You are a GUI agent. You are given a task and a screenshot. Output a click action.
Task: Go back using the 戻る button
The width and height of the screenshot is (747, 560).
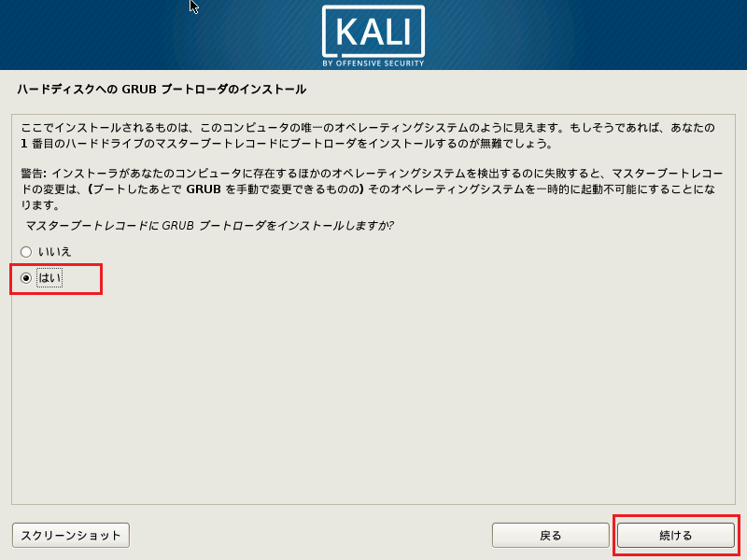[550, 535]
